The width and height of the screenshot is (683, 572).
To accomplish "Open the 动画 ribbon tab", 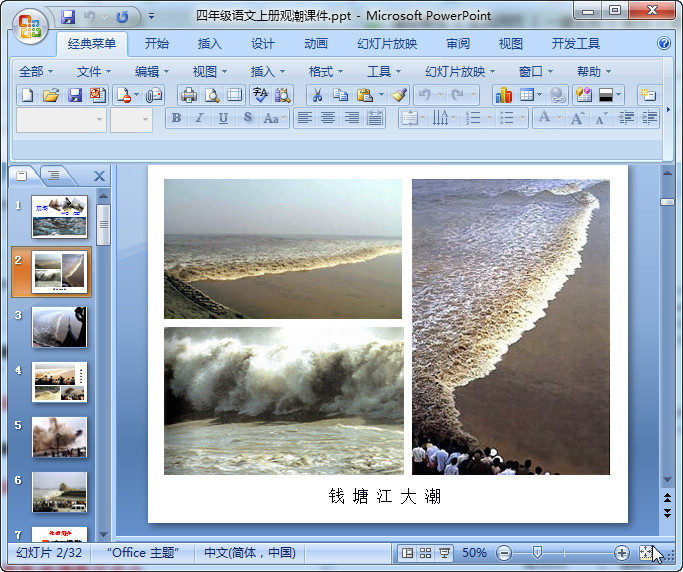I will [x=316, y=44].
